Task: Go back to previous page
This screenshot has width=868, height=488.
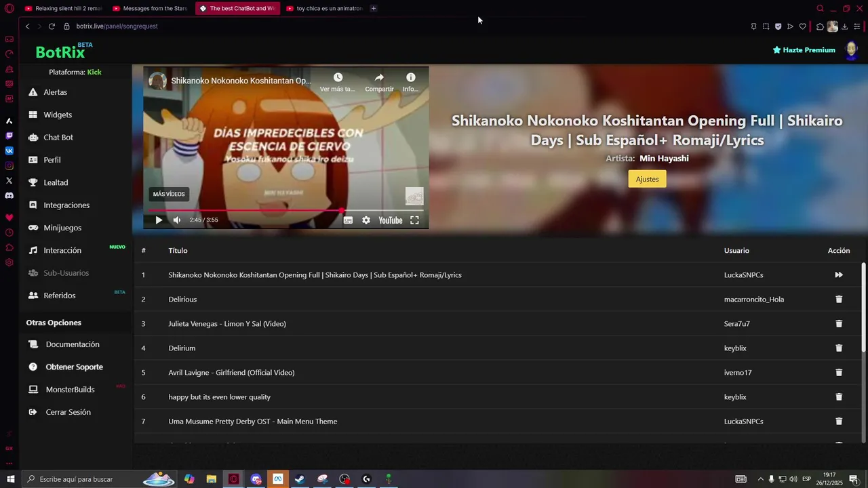Action: click(27, 26)
